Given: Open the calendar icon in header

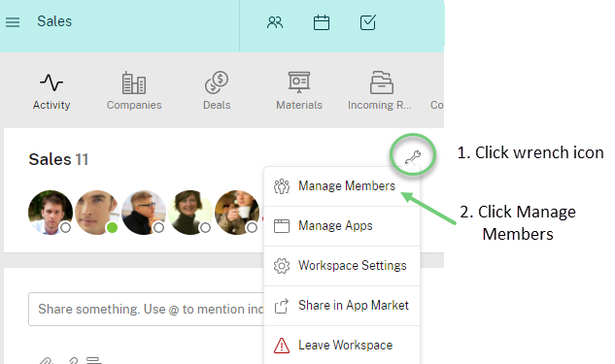Looking at the screenshot, I should (322, 22).
